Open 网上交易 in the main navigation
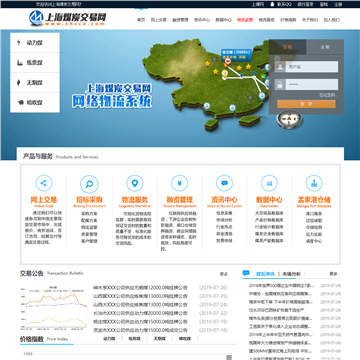360x360 pixels. tap(158, 20)
